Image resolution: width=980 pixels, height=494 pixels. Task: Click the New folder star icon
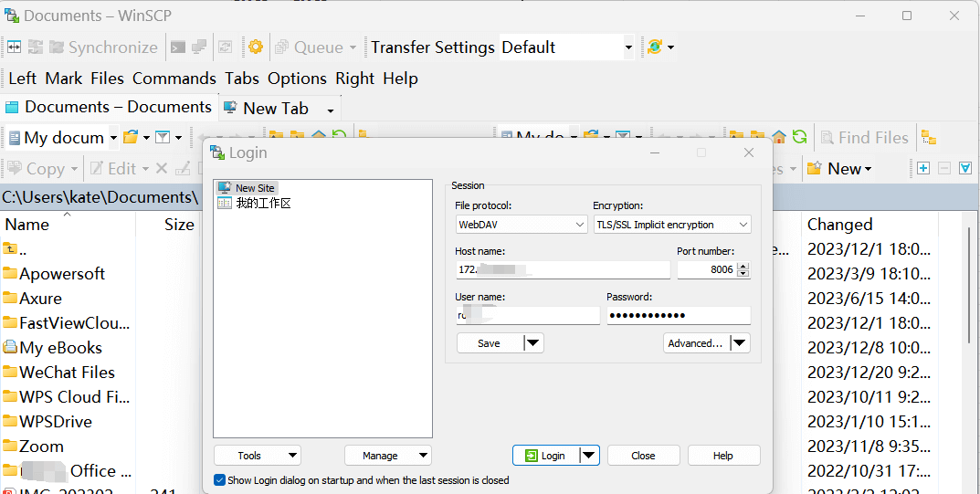tap(815, 168)
